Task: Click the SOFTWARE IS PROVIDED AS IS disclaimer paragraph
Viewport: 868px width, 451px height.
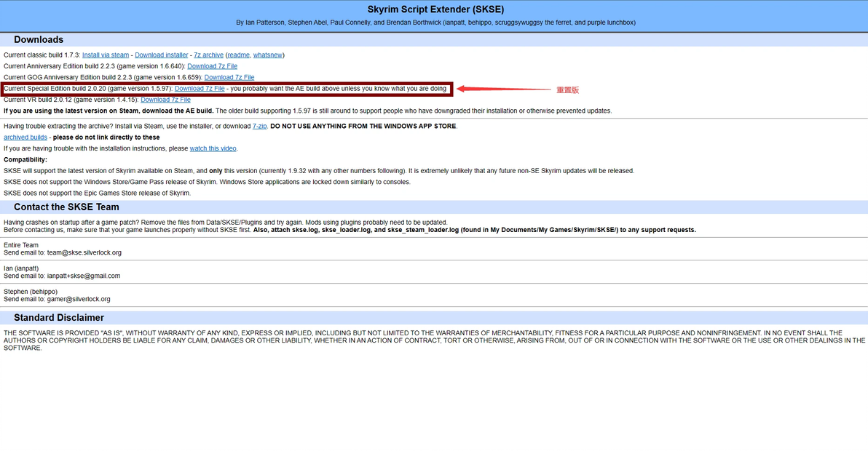Action: coord(434,340)
